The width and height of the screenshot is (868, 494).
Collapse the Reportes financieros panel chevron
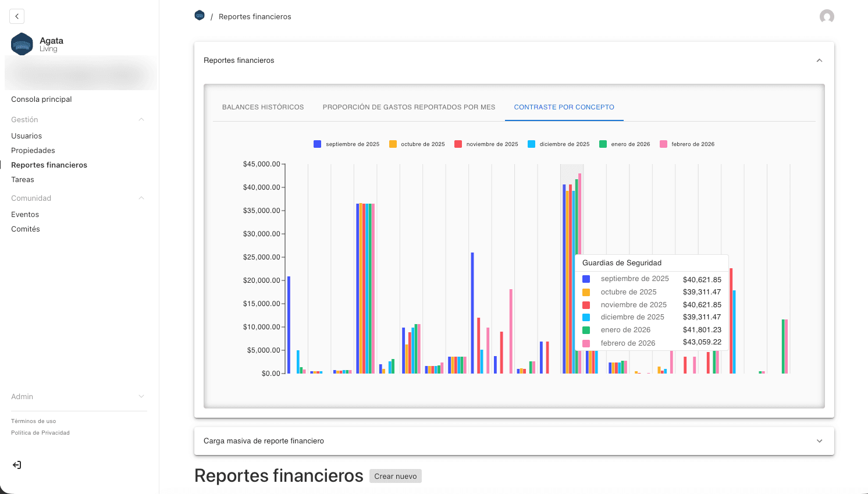tap(819, 60)
